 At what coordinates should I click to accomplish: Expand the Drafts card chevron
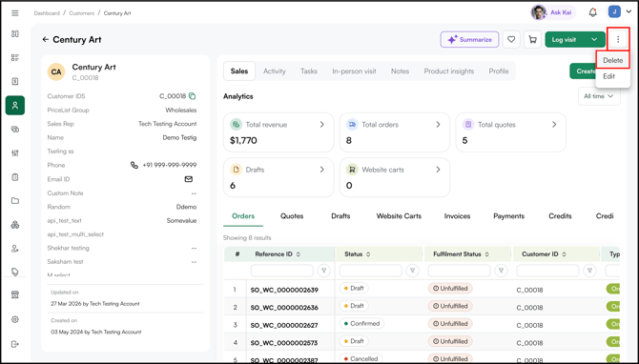click(x=322, y=170)
